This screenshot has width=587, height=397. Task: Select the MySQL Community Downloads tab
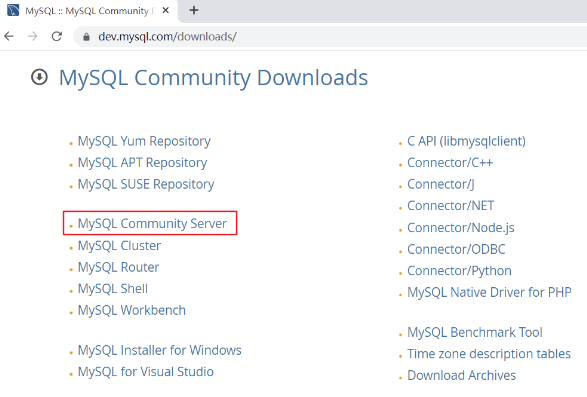point(89,11)
